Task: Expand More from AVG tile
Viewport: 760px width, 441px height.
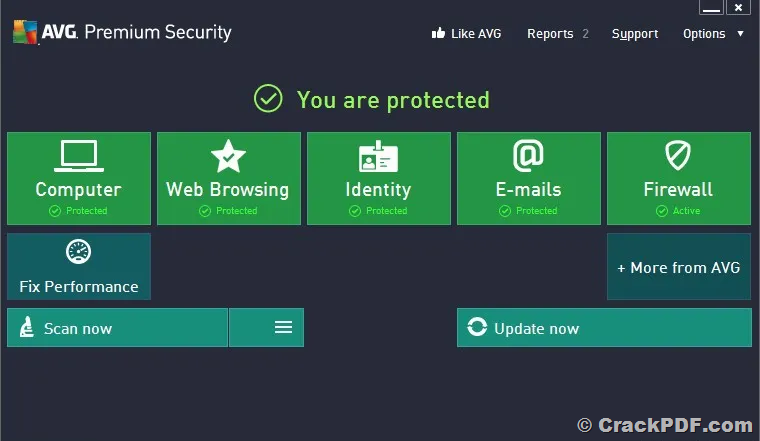Action: coord(679,267)
